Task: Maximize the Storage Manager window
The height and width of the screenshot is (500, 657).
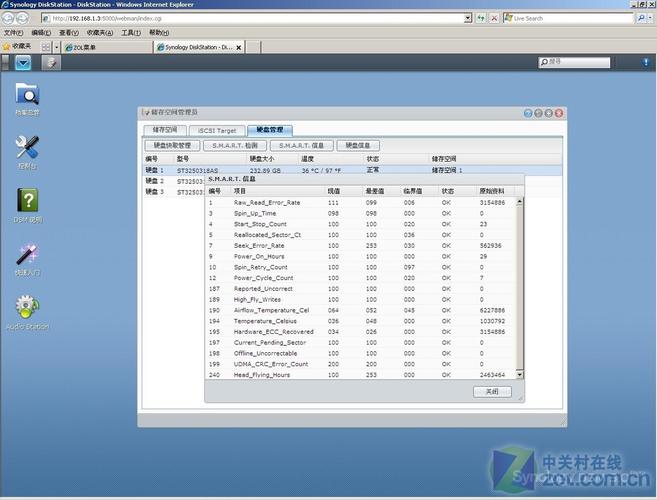Action: coord(548,113)
